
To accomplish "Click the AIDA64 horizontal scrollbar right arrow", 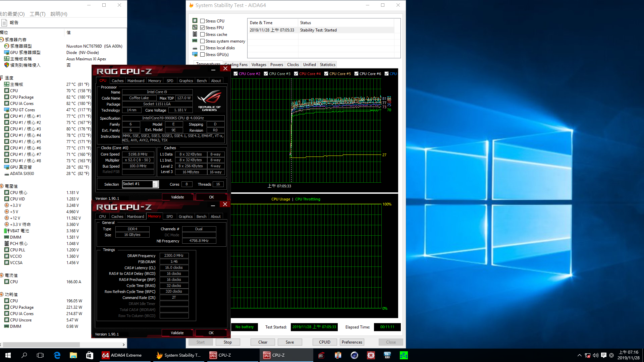I will 124,345.
